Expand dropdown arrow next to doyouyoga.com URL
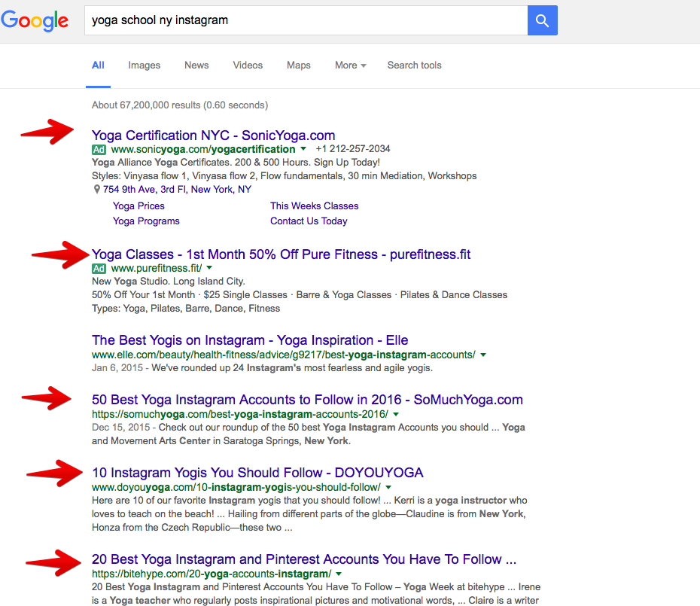 pyautogui.click(x=388, y=487)
